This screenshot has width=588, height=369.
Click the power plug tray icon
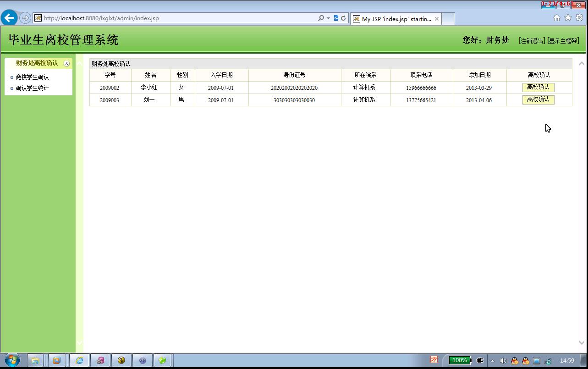[480, 360]
